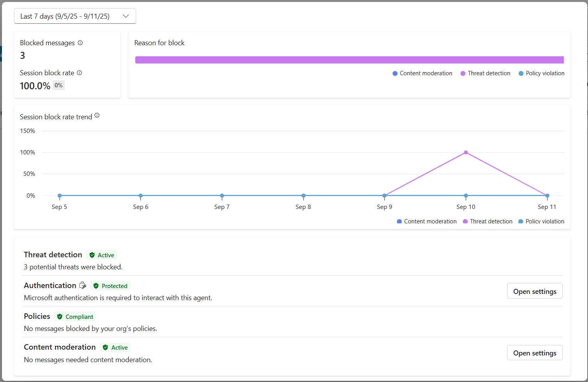Click the Content moderation Active shield badge
The height and width of the screenshot is (382, 588).
click(115, 347)
